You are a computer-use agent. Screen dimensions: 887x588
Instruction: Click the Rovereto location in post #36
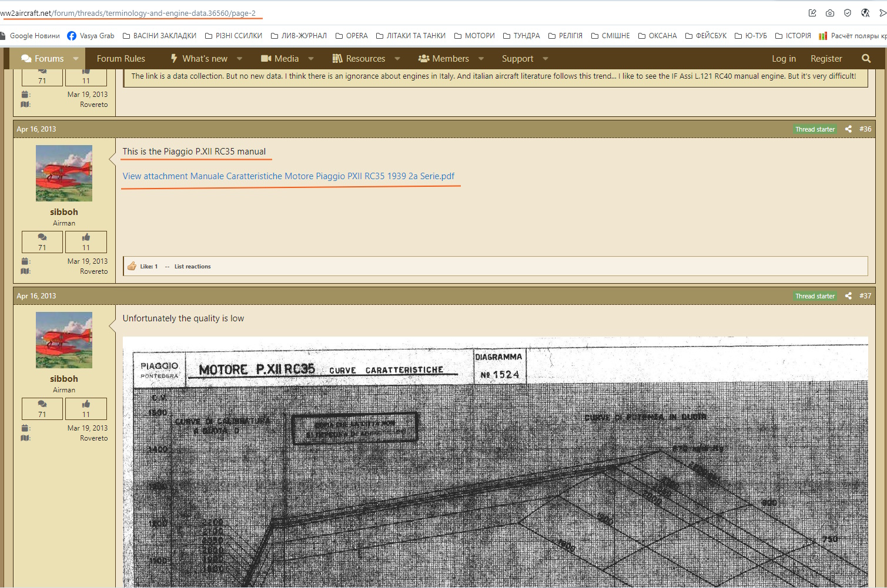(94, 271)
